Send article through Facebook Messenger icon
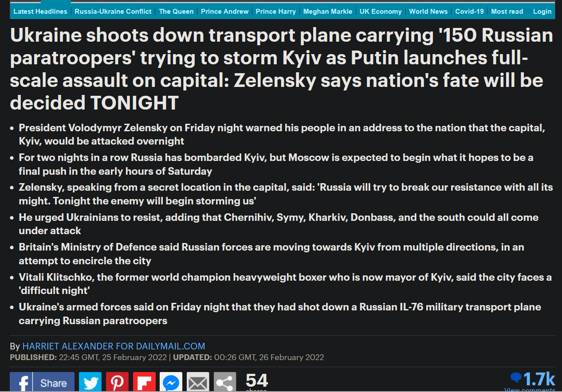The image size is (562, 392). pyautogui.click(x=171, y=382)
